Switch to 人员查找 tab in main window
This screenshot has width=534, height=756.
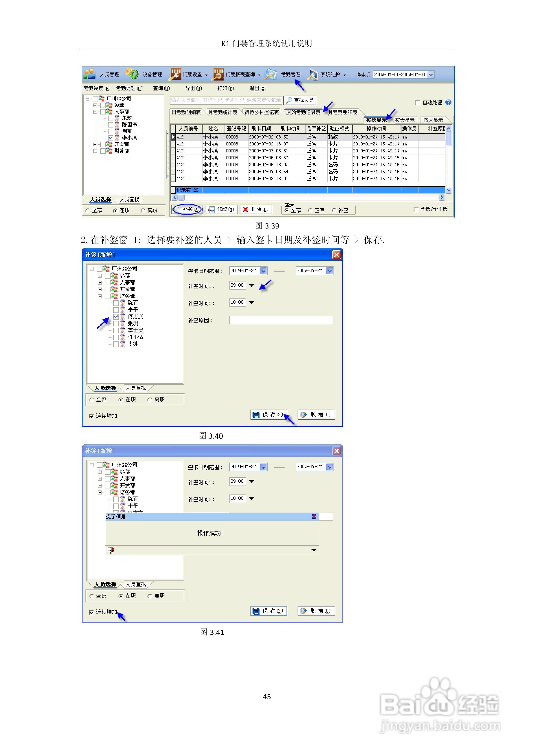click(129, 200)
